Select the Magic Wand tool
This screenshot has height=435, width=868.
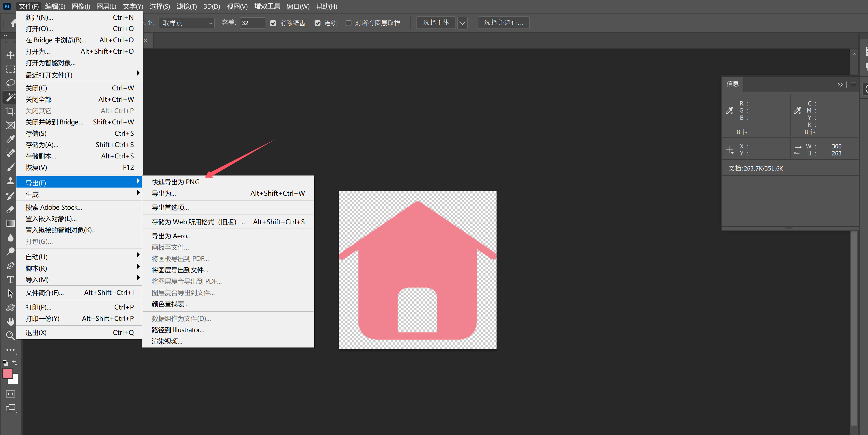point(11,97)
